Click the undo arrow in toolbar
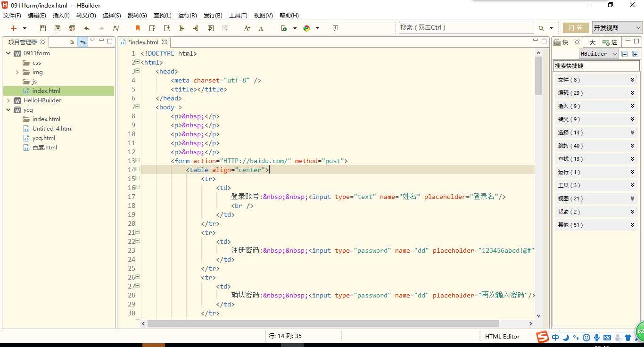This screenshot has height=347, width=644. pyautogui.click(x=87, y=28)
